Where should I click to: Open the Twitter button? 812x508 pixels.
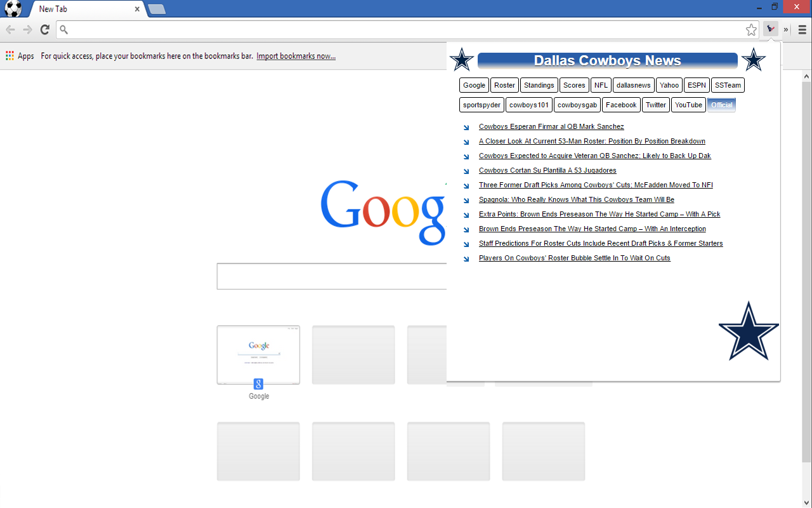click(x=656, y=105)
